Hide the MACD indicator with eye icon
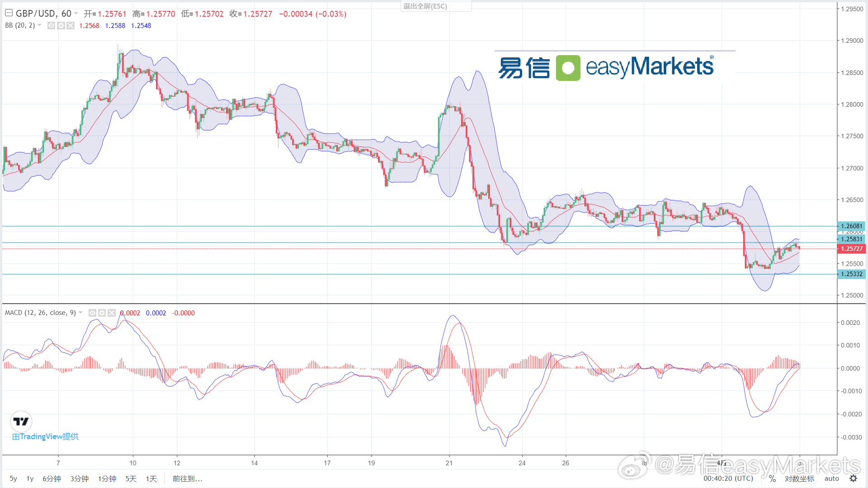This screenshot has width=868, height=488. [x=92, y=313]
